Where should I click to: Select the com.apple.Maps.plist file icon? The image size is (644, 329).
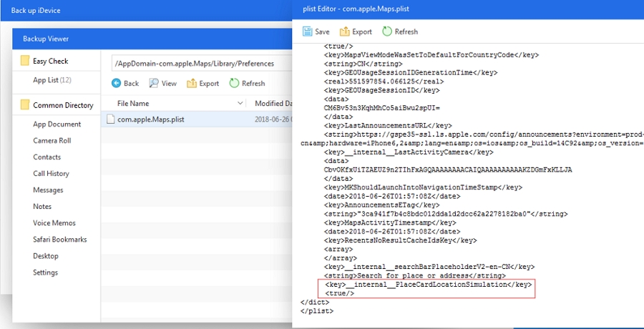coord(110,119)
